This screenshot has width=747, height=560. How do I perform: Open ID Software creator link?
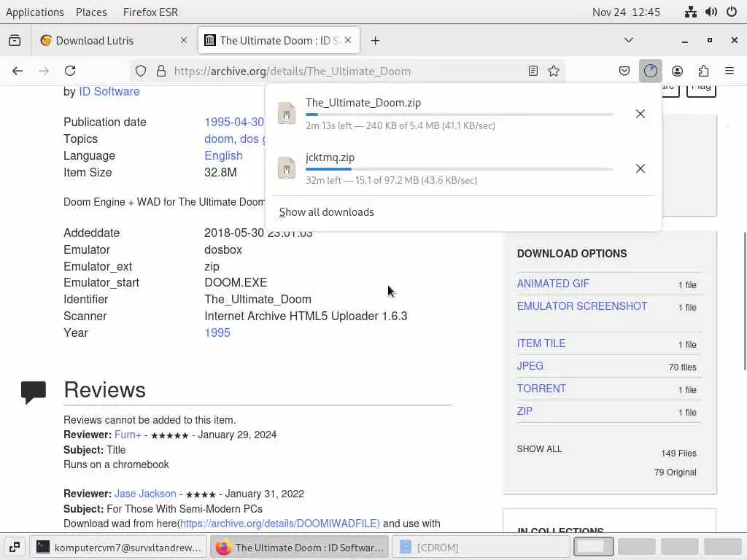click(109, 91)
